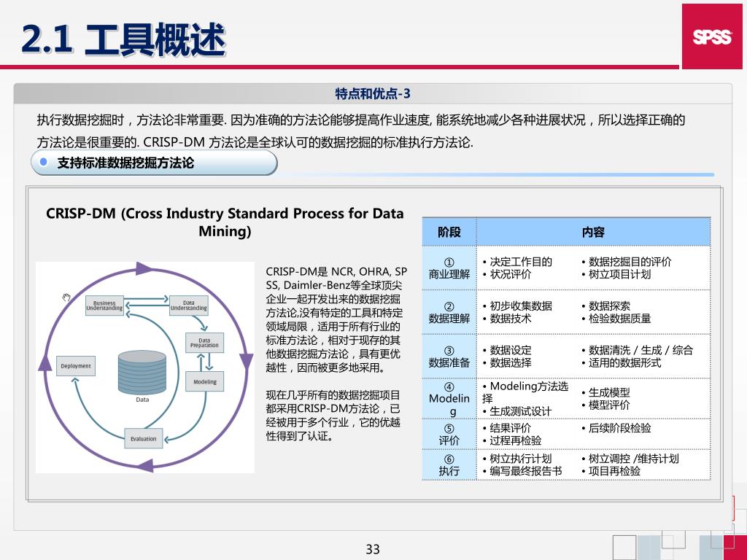Click the SPSS logo in the corner
Viewport: 747px width, 560px height.
(x=711, y=36)
